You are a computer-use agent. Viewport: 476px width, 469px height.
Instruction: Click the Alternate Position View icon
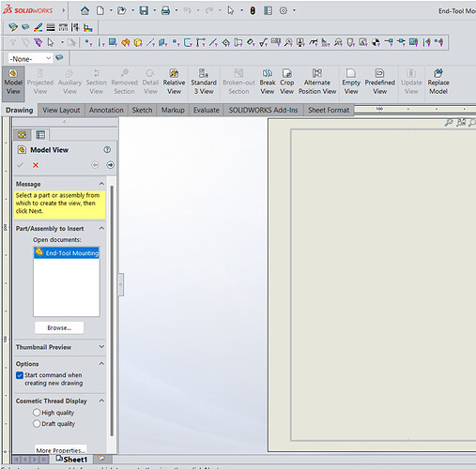coord(317,73)
